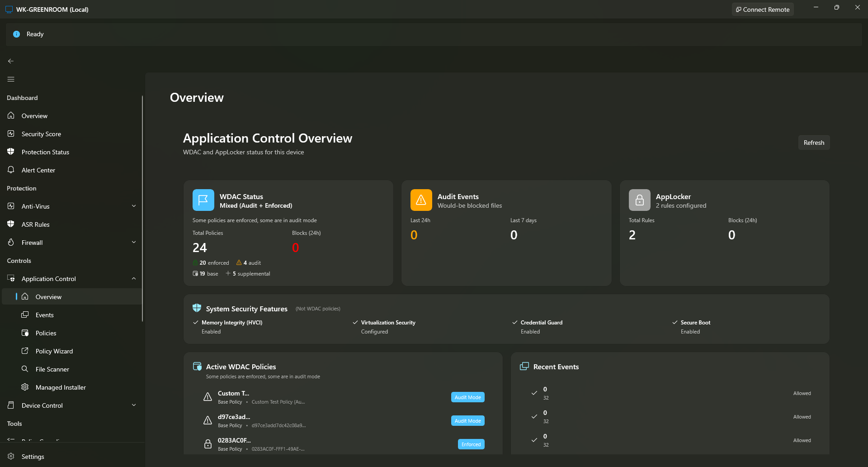Viewport: 868px width, 467px height.
Task: Collapse the Application Control section
Action: [134, 278]
